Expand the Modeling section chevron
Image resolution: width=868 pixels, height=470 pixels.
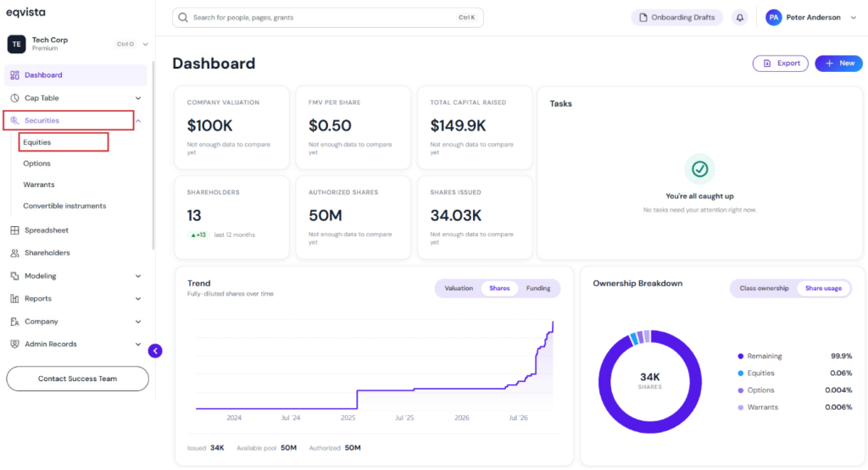click(138, 276)
